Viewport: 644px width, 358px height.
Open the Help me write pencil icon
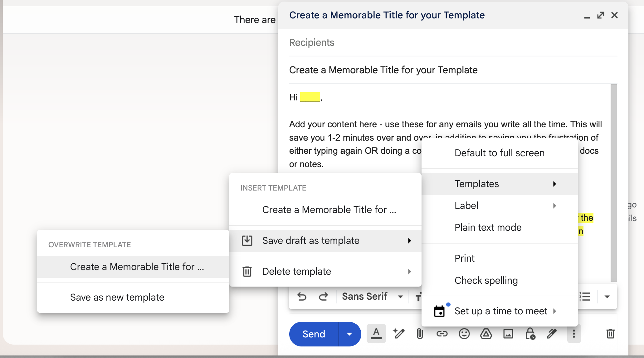(x=398, y=334)
